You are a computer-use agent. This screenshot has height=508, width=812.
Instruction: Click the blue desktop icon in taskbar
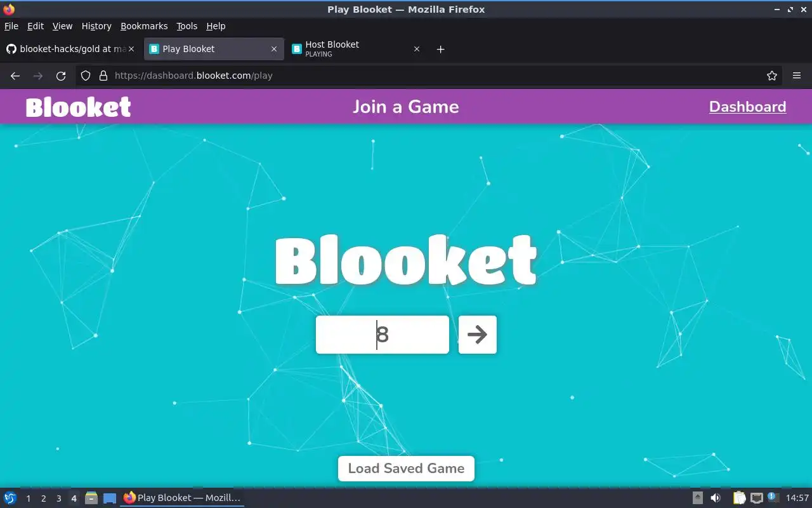(x=110, y=498)
